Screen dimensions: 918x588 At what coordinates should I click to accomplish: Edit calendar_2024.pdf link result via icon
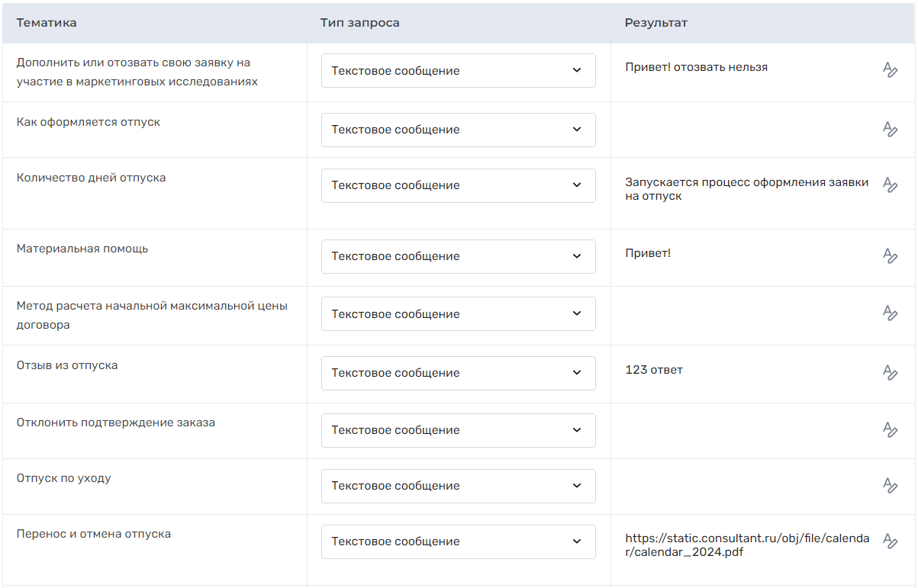tap(890, 541)
